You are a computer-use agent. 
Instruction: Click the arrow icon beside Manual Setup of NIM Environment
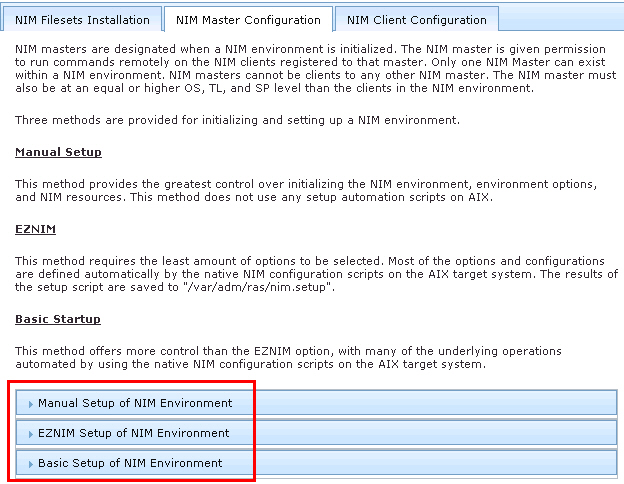click(31, 403)
